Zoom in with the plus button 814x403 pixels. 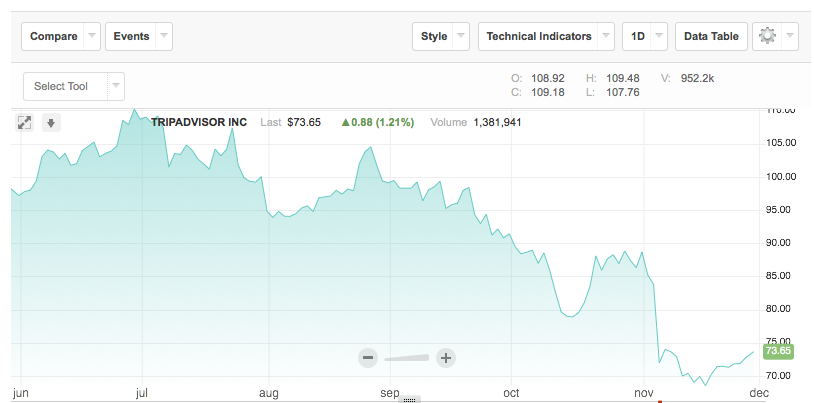click(446, 357)
